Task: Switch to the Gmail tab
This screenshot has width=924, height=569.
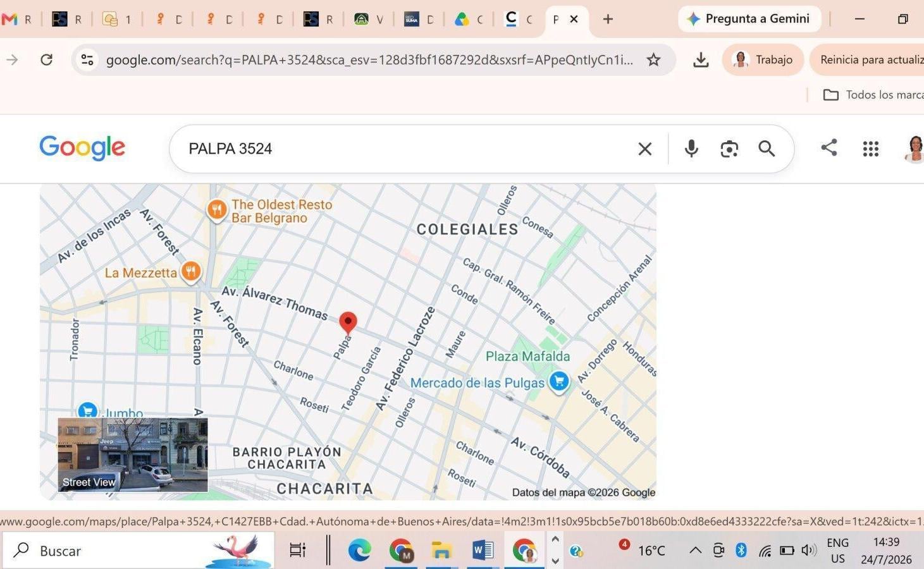Action: tap(17, 20)
